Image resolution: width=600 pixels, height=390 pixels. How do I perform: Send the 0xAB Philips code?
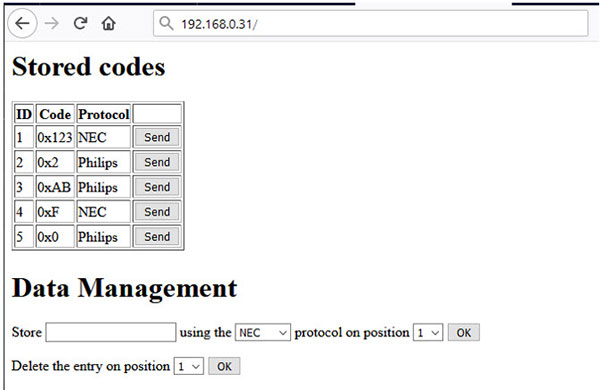click(157, 187)
